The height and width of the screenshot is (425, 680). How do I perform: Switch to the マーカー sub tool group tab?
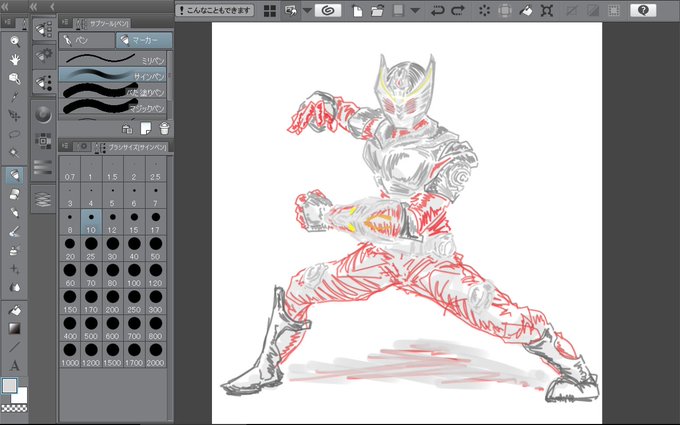[x=144, y=40]
